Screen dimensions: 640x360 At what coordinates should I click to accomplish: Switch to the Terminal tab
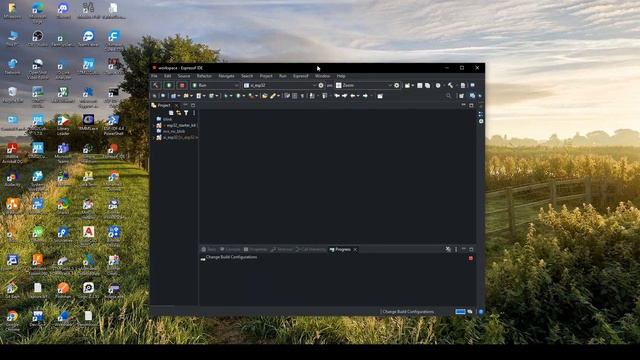coord(282,249)
